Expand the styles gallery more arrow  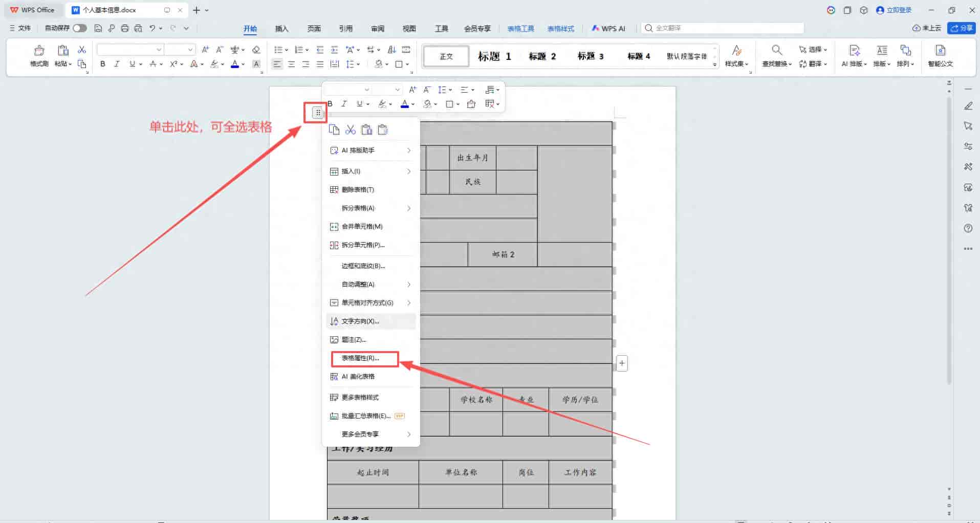point(715,65)
